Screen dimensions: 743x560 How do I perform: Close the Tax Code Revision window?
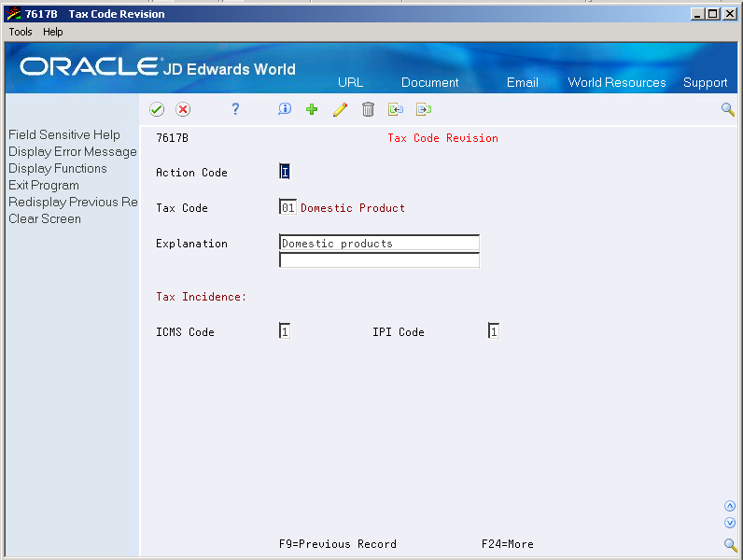pyautogui.click(x=730, y=14)
